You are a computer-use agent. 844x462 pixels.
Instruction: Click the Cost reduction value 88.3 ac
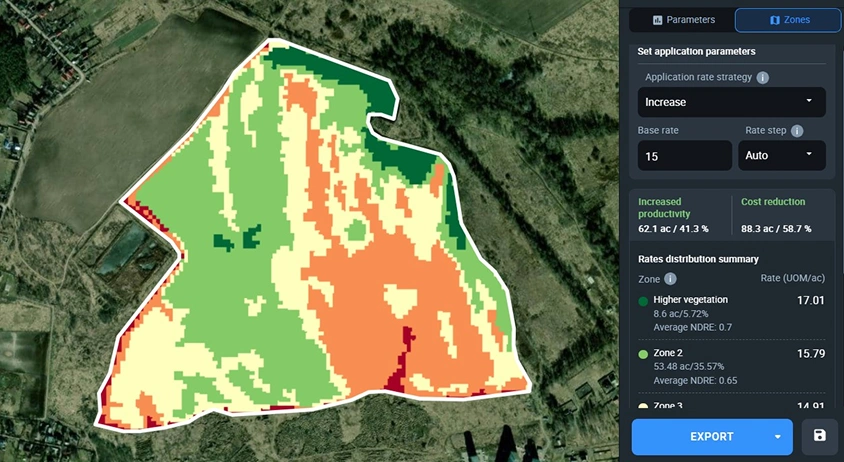point(776,229)
